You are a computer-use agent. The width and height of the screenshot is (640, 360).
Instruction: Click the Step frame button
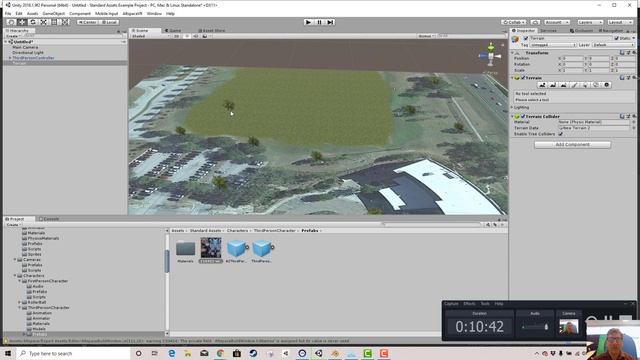[330, 22]
